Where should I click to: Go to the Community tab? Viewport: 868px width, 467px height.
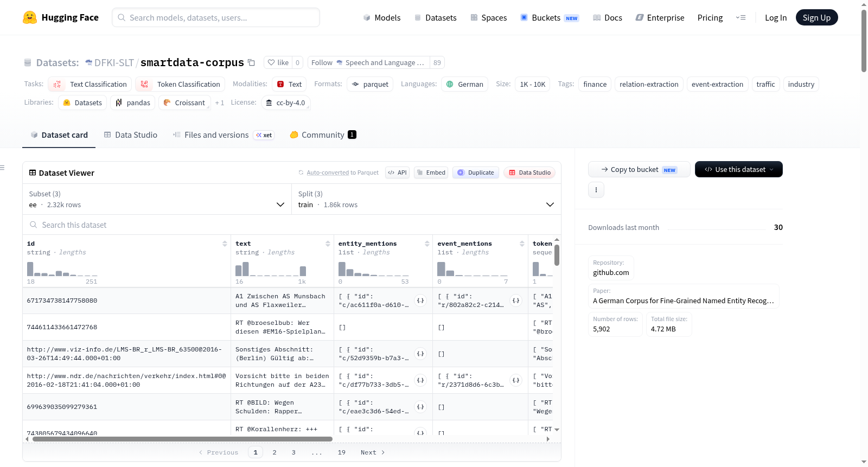click(323, 135)
